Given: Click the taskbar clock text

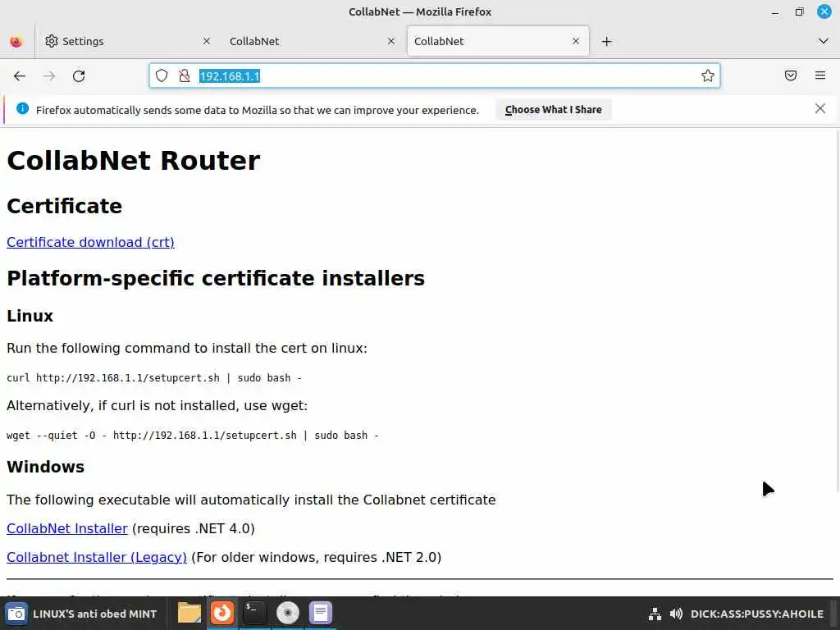Looking at the screenshot, I should 757,614.
